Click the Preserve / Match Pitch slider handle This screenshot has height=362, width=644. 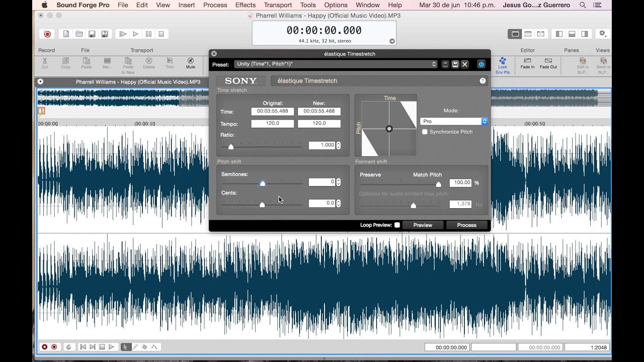tap(438, 185)
